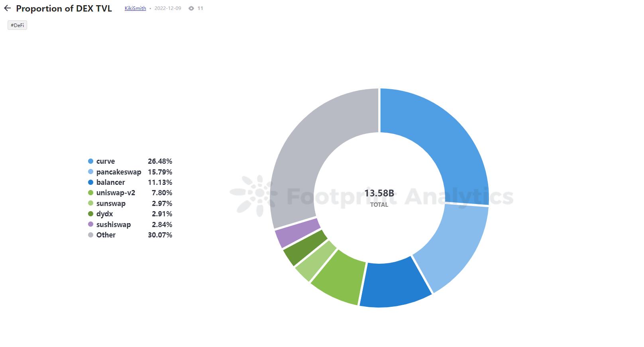Click the views eye icon

(191, 8)
